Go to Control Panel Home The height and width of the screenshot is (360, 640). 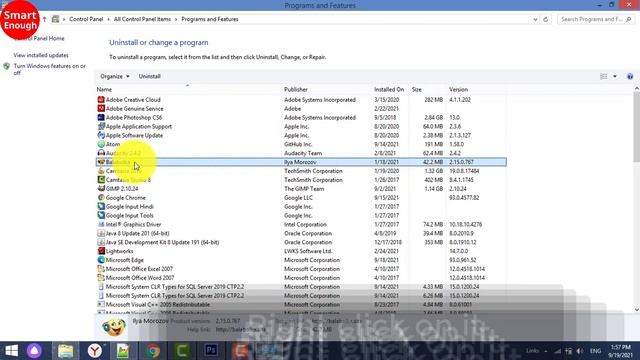click(39, 38)
